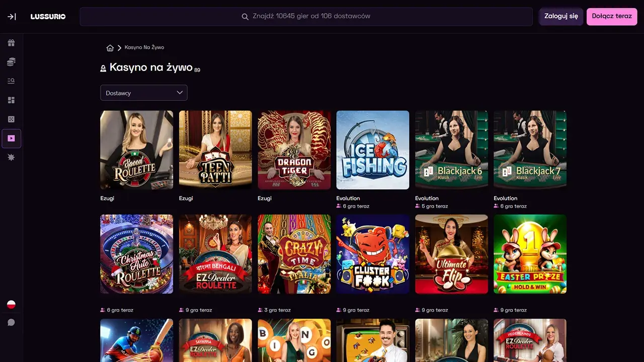This screenshot has width=644, height=362.
Task: Go to home via breadcrumb house icon
Action: click(110, 48)
